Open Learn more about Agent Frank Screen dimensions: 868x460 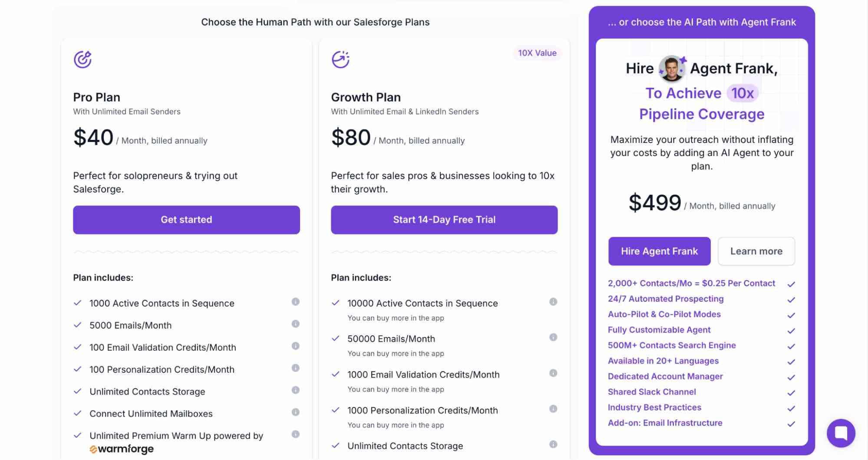(756, 251)
